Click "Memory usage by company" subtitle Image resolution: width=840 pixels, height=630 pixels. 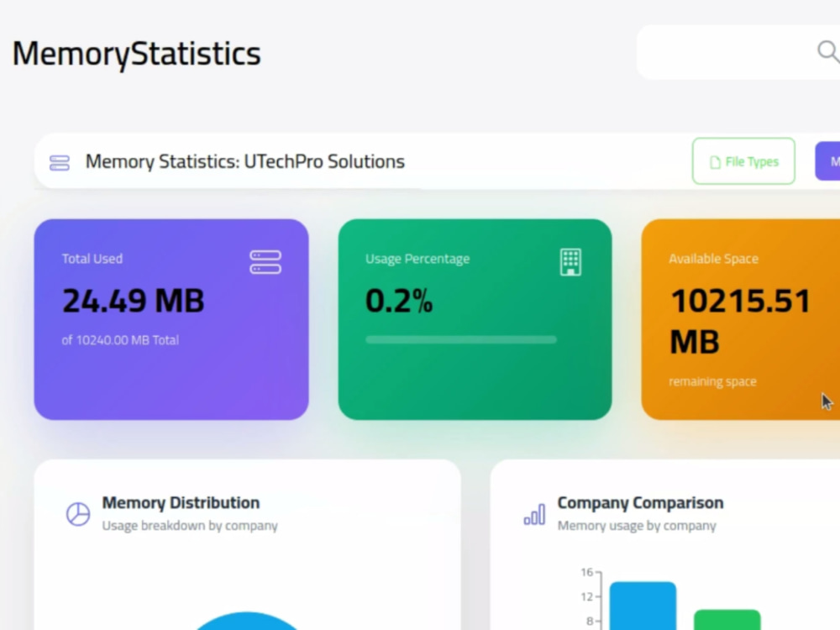click(x=637, y=526)
